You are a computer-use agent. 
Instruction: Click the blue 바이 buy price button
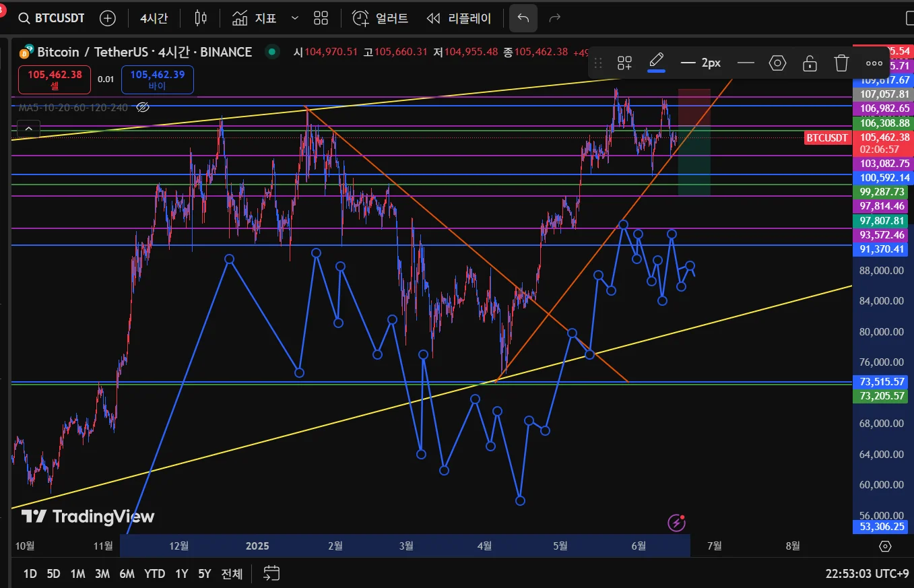click(x=157, y=79)
